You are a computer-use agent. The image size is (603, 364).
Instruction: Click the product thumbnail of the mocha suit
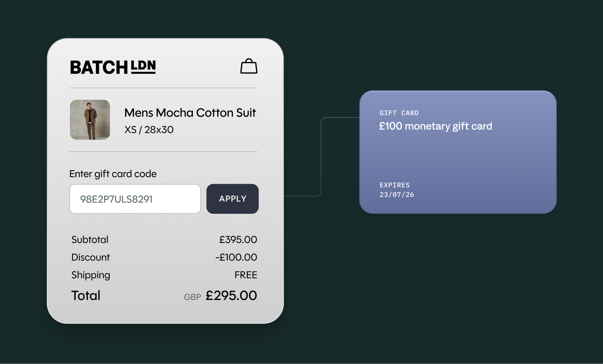90,120
